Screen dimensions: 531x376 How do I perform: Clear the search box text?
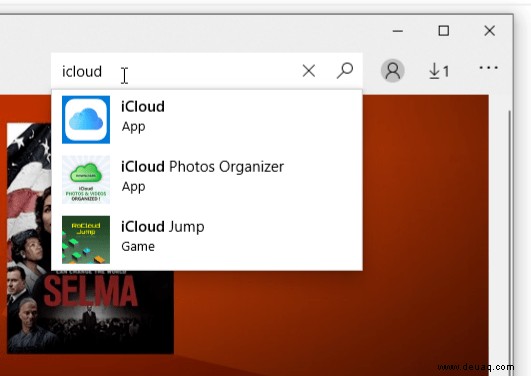(309, 71)
